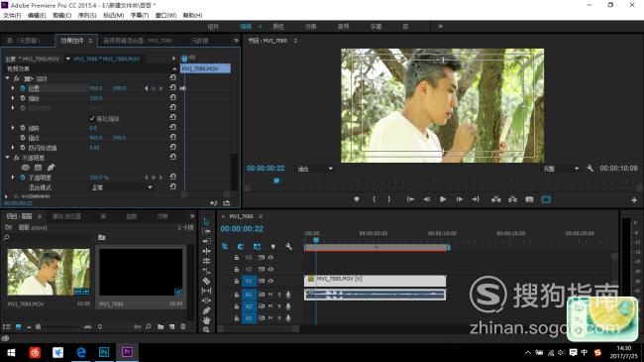This screenshot has width=644, height=362.
Task: Click the ellipse mask icon under Opacity
Action: [x=26, y=168]
